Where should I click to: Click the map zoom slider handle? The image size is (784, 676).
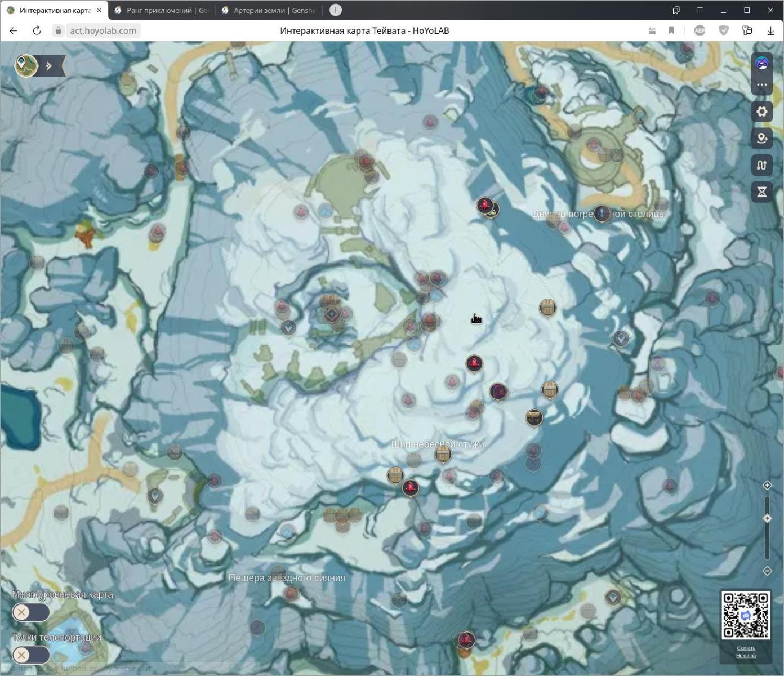[x=767, y=518]
